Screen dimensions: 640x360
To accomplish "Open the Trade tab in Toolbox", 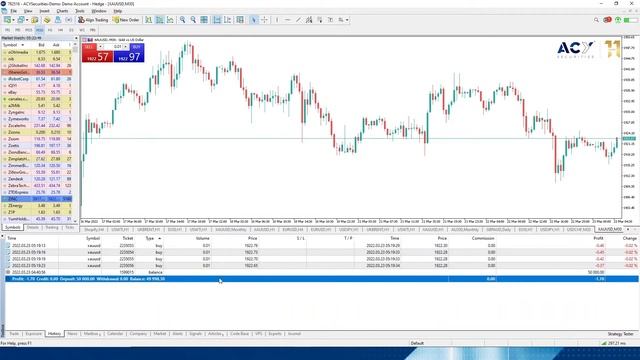I will (14, 334).
